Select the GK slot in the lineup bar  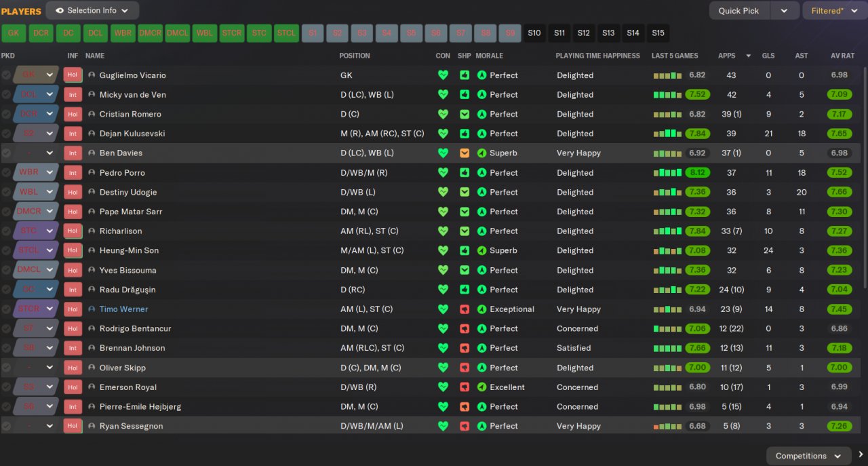[14, 33]
